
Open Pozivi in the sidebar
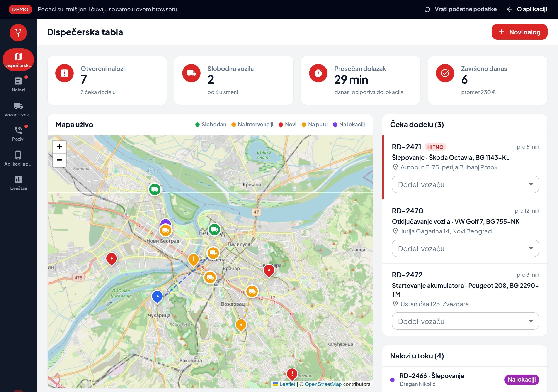pyautogui.click(x=18, y=133)
